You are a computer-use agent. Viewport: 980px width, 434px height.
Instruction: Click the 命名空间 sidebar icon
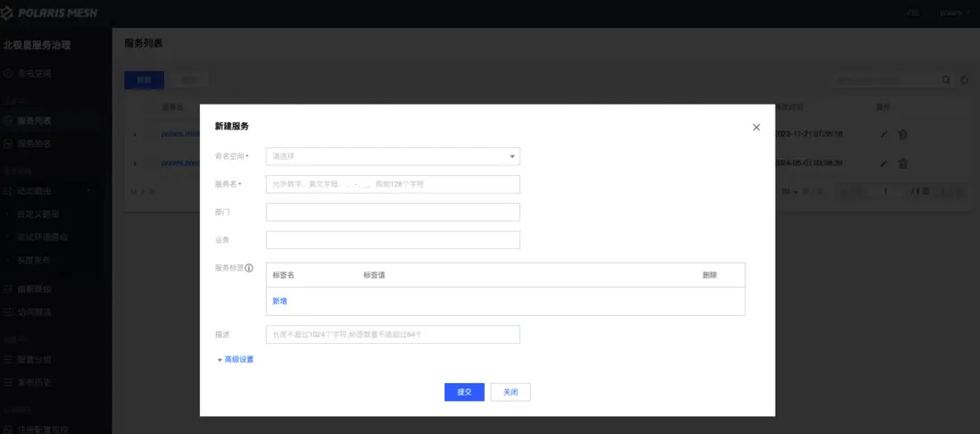[x=7, y=73]
